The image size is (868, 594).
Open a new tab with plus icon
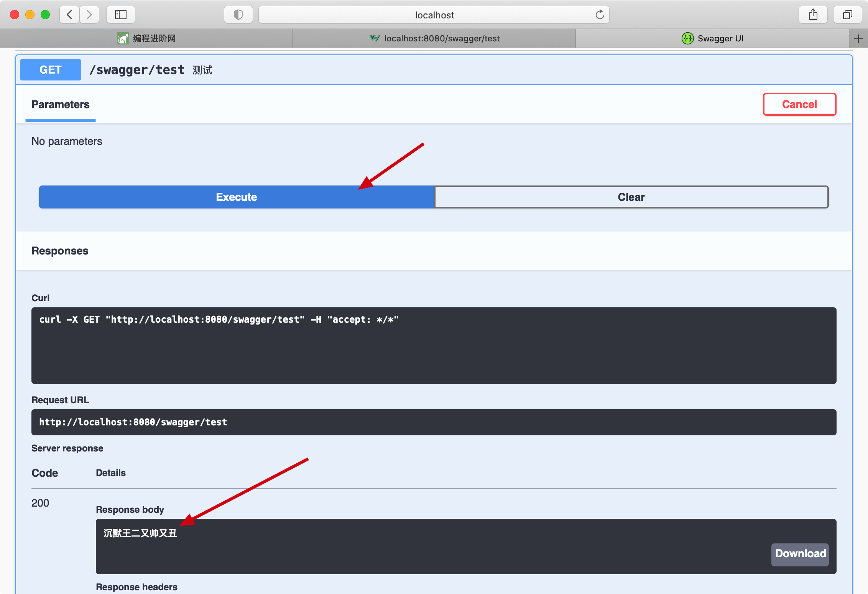pos(858,38)
